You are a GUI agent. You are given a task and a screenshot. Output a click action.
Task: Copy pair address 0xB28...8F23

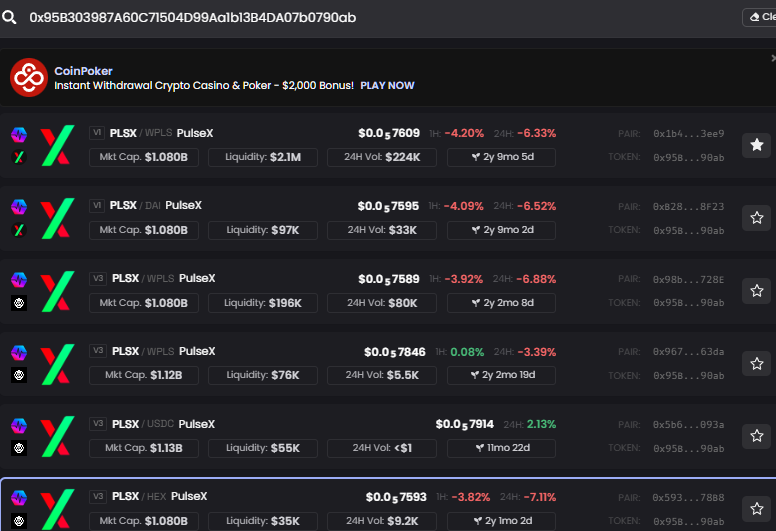[688, 206]
